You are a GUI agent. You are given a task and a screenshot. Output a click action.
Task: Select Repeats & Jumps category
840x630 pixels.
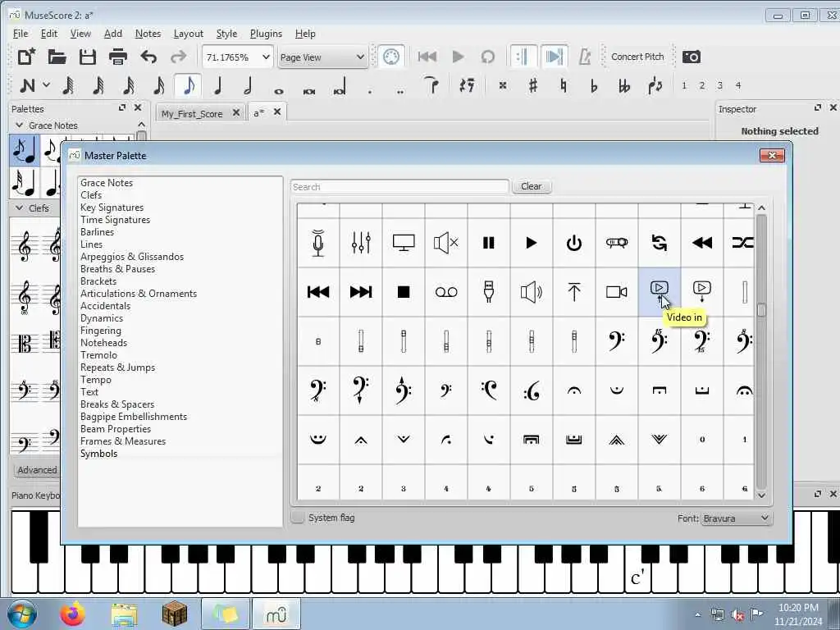coord(118,367)
